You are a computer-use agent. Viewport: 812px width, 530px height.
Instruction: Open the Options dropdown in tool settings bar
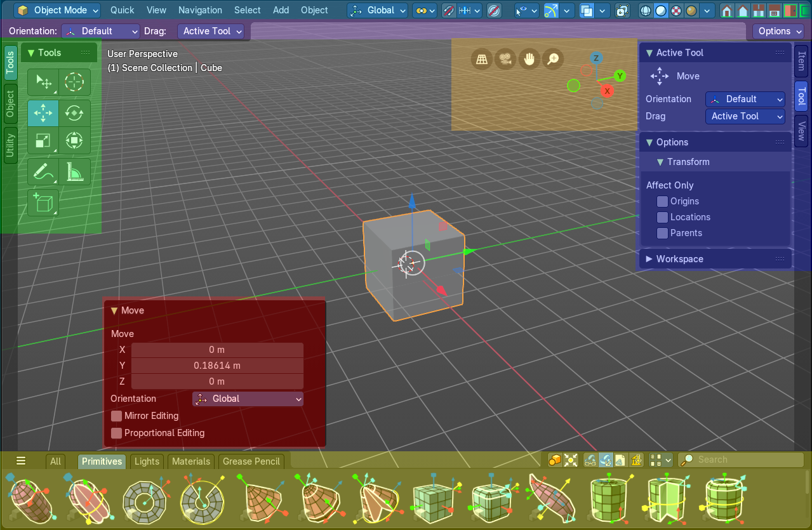click(778, 31)
